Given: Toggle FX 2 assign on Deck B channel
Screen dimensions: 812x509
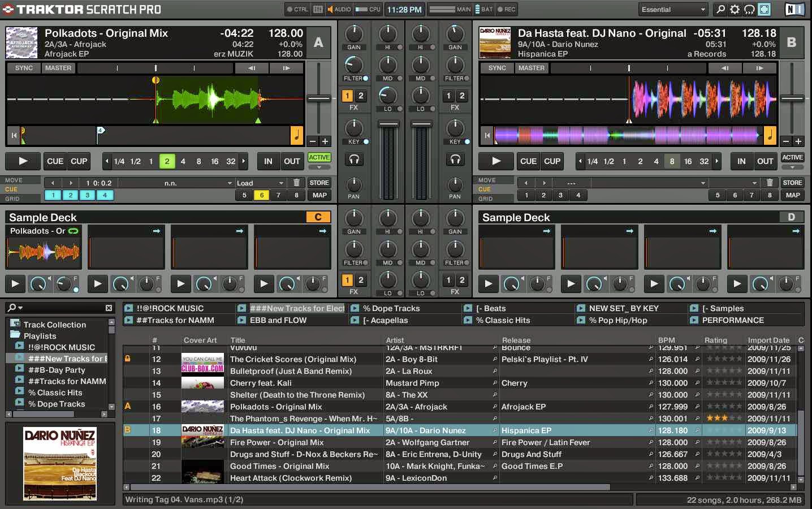Looking at the screenshot, I should point(462,96).
